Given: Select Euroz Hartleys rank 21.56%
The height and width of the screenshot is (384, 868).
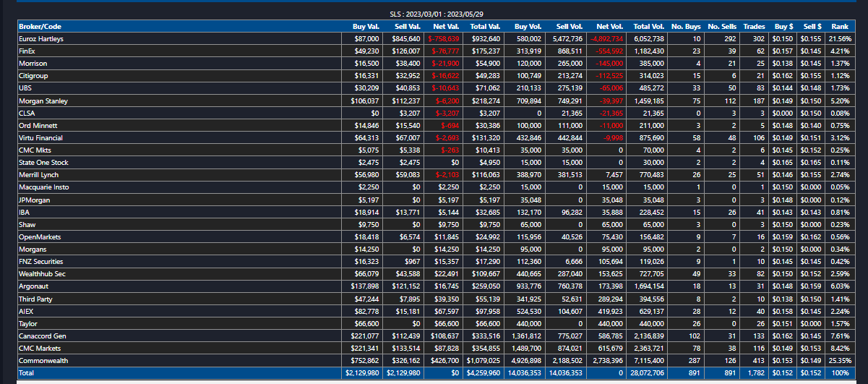Looking at the screenshot, I should tap(840, 39).
